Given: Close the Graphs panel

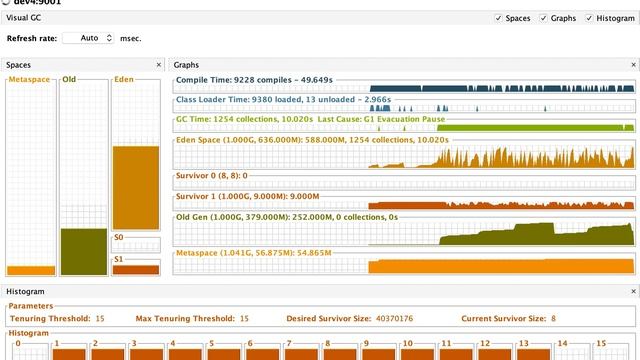Looking at the screenshot, I should [x=633, y=65].
